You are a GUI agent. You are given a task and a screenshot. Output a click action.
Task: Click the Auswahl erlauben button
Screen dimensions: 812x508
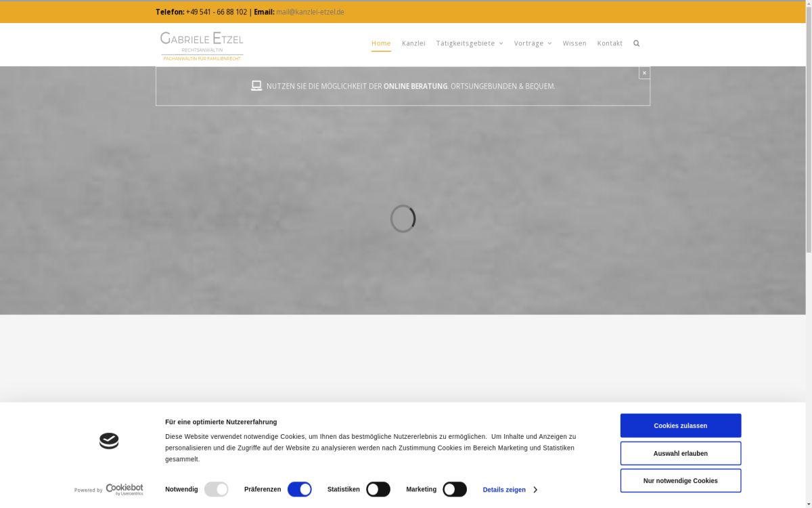point(680,453)
